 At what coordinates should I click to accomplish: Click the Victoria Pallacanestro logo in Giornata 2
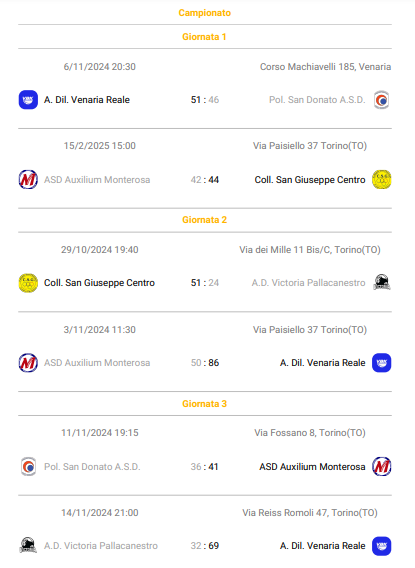coord(382,283)
